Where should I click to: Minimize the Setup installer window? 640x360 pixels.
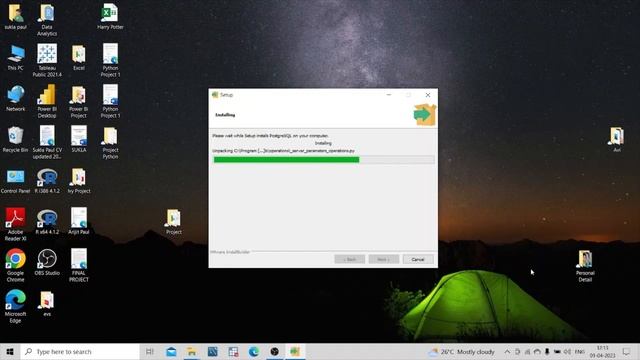tap(389, 95)
